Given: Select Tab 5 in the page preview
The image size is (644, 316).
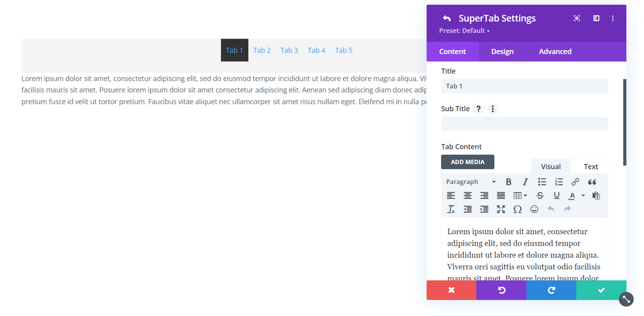Looking at the screenshot, I should click(x=343, y=50).
